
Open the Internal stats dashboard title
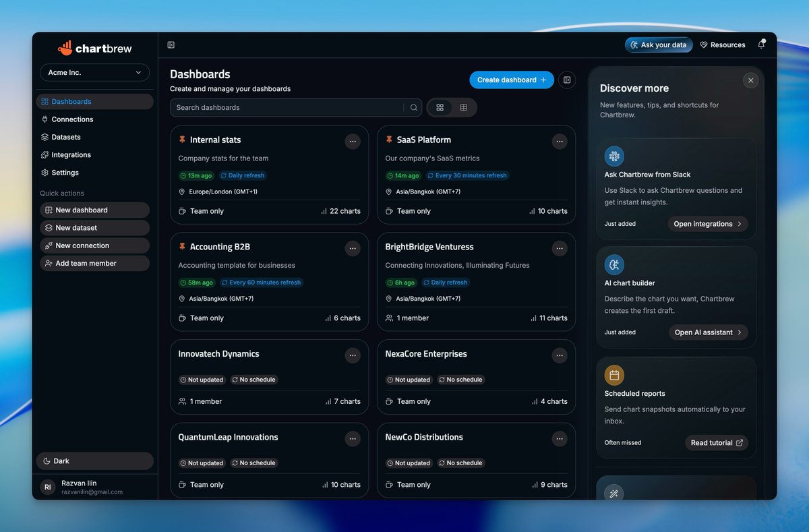click(215, 140)
